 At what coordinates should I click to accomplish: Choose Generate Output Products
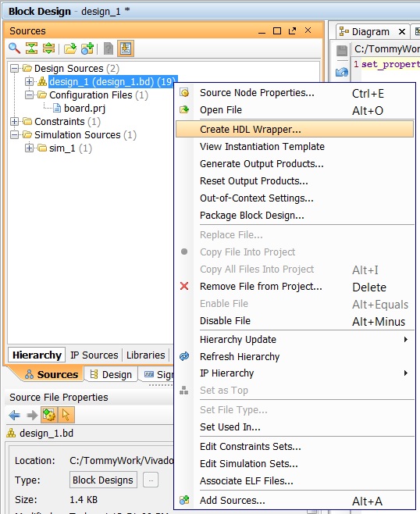point(295,163)
